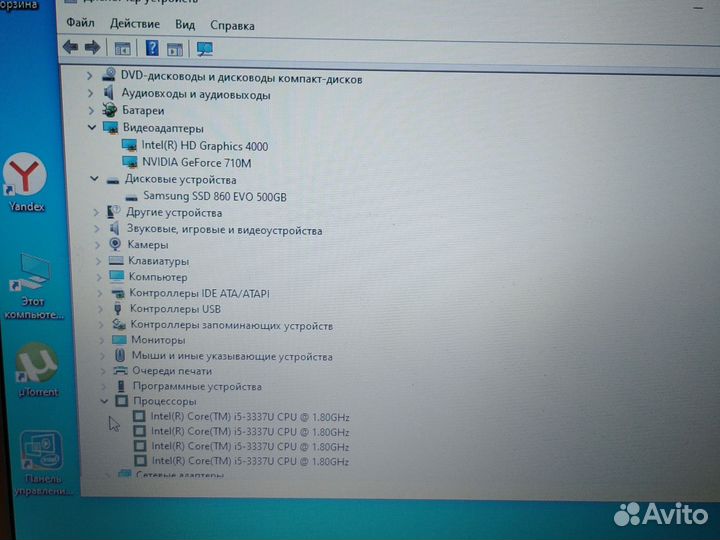The height and width of the screenshot is (540, 720).
Task: Select the first i5-3337U CPU entry
Action: pyautogui.click(x=250, y=417)
